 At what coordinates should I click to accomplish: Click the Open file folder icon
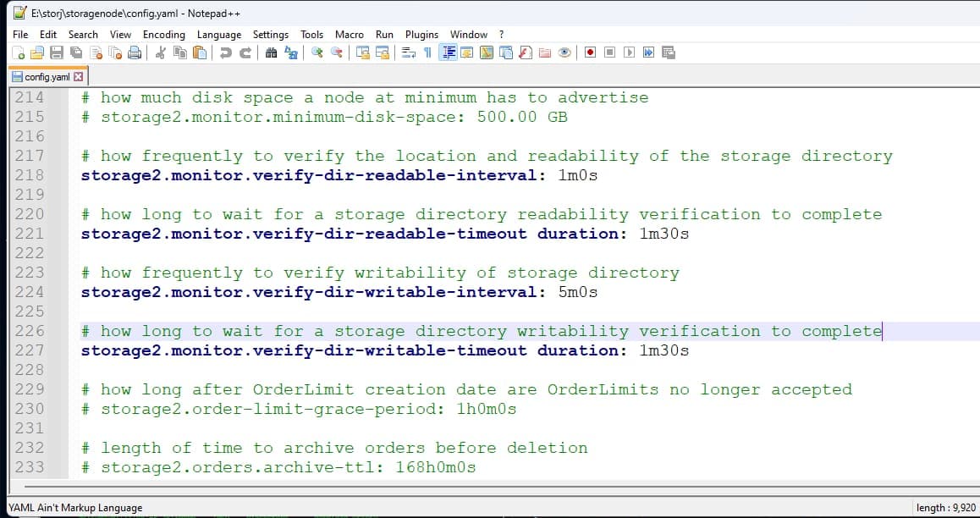pyautogui.click(x=37, y=53)
